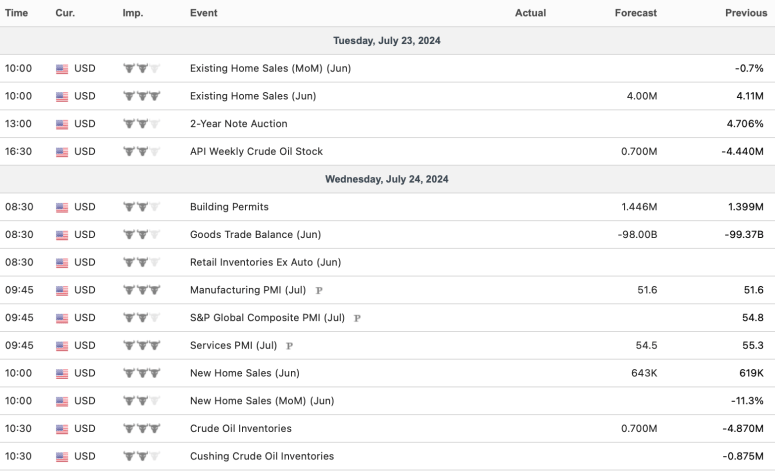Open the Services PMI (Jul) event

[x=233, y=345]
